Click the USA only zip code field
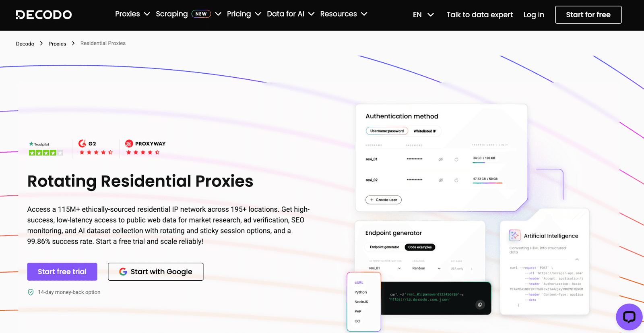 (x=461, y=268)
